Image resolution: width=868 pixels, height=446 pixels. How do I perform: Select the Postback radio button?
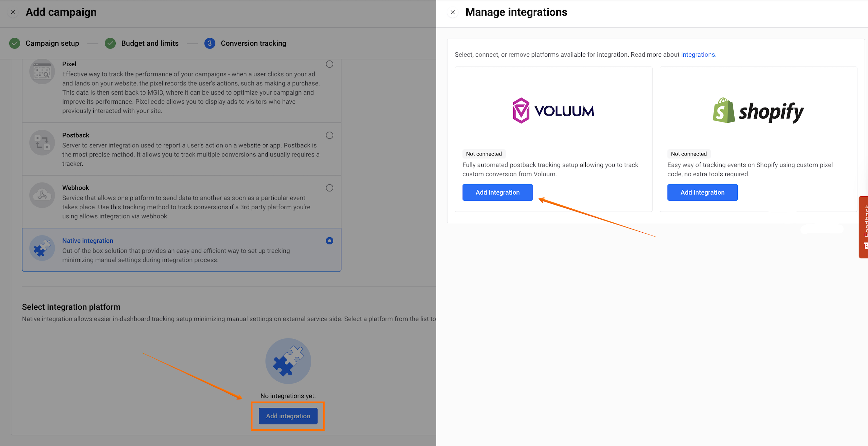329,135
